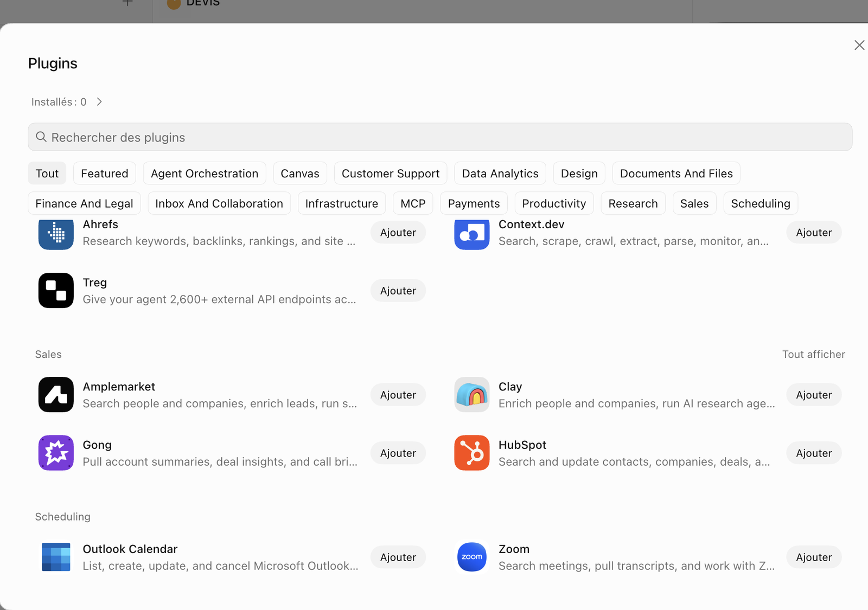
Task: Select the Featured filter tab
Action: (x=105, y=174)
